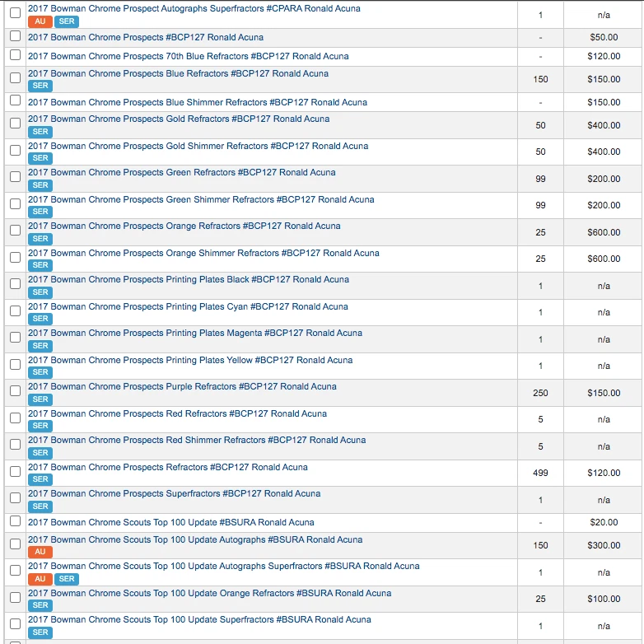
Task: Click 499 print run in Refractors row
Action: (540, 473)
